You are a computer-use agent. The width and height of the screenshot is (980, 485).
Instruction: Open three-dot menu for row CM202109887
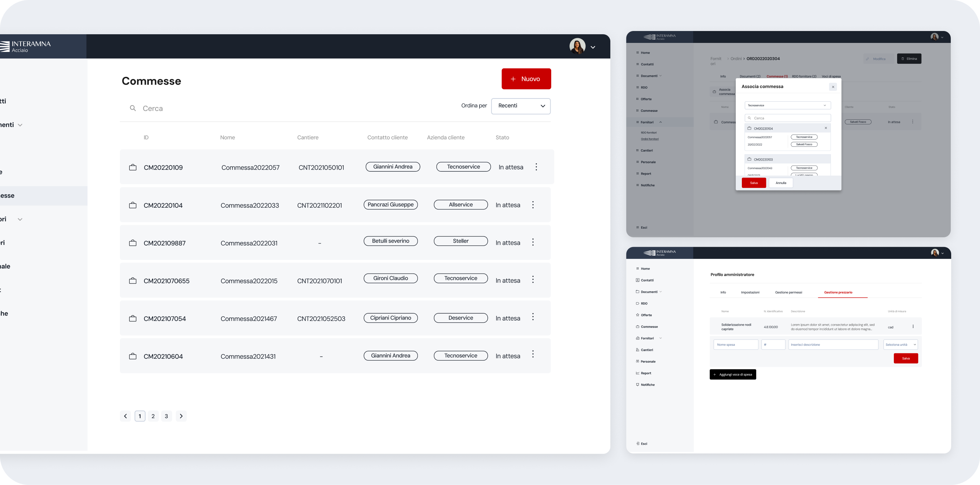533,242
